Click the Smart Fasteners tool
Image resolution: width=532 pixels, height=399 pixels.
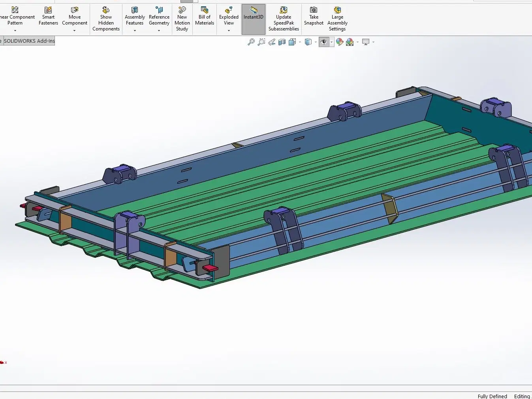tap(48, 16)
